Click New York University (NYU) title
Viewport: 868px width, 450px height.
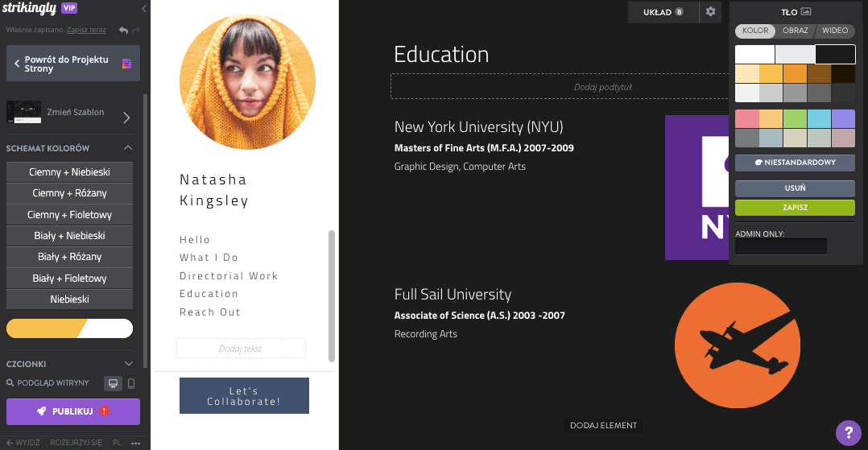478,126
